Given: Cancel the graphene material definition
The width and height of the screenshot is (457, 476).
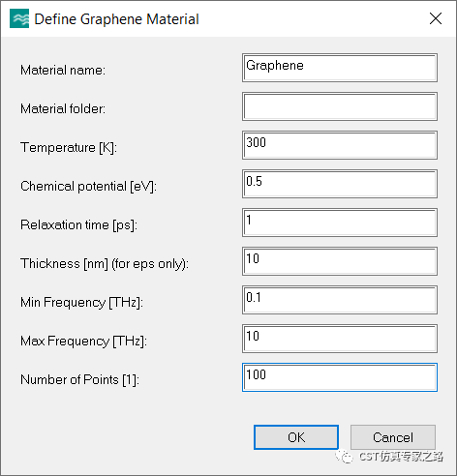Looking at the screenshot, I should pos(393,437).
